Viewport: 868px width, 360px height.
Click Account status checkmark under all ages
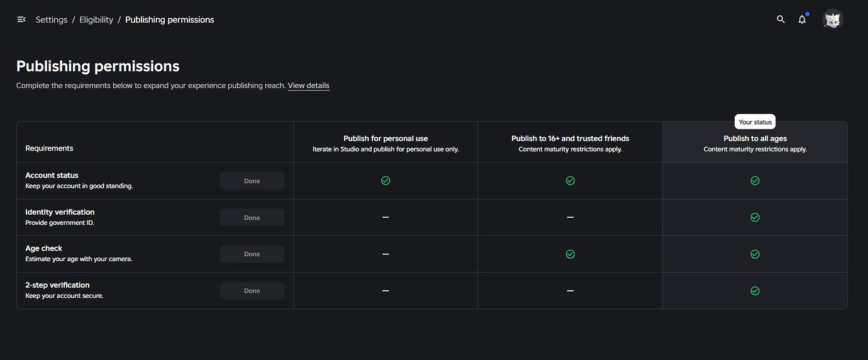click(x=755, y=181)
